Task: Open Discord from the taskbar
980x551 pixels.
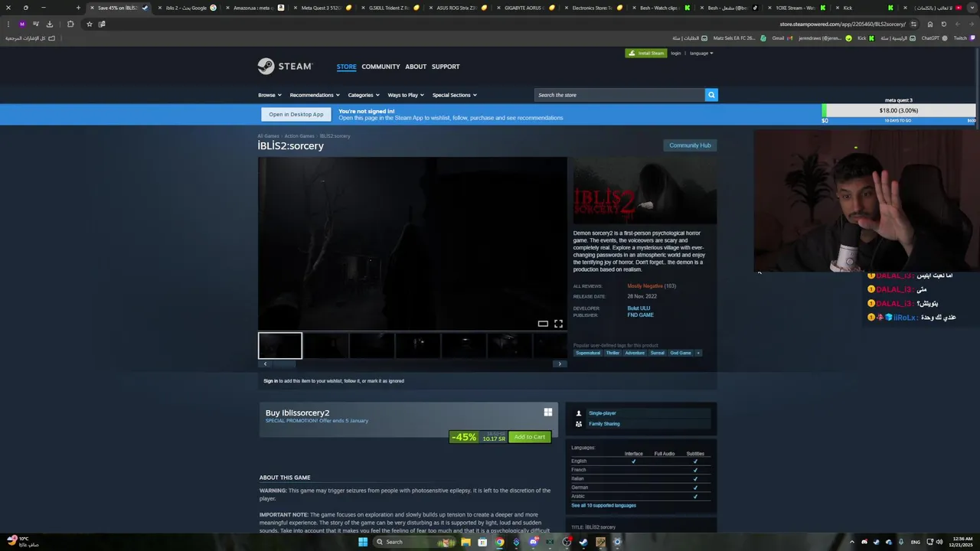Action: (x=533, y=542)
